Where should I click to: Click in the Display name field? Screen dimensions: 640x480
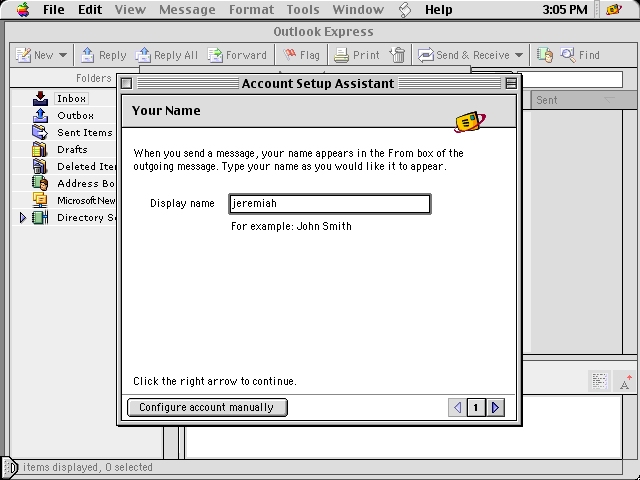(x=330, y=204)
